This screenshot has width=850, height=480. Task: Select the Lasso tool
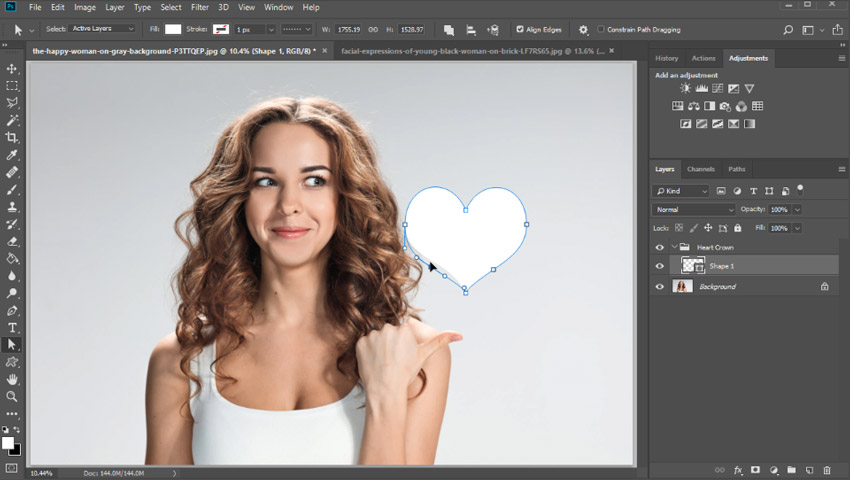(12, 103)
